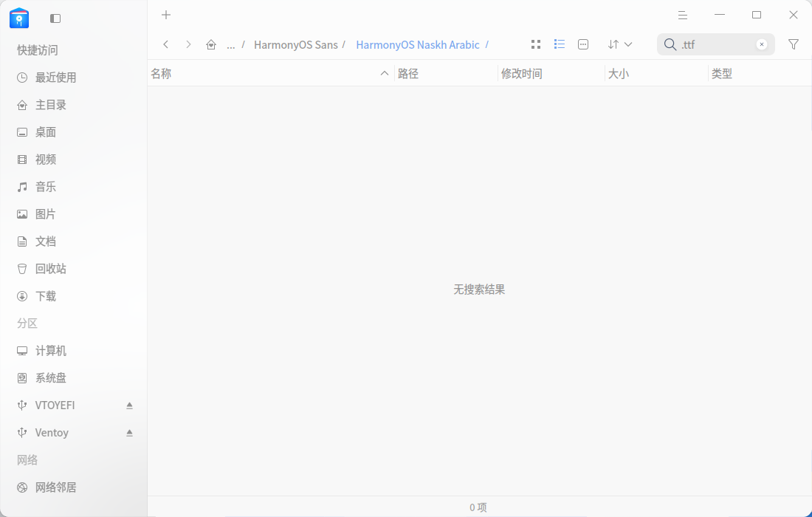Open the sort order dropdown
The height and width of the screenshot is (517, 812).
[620, 44]
